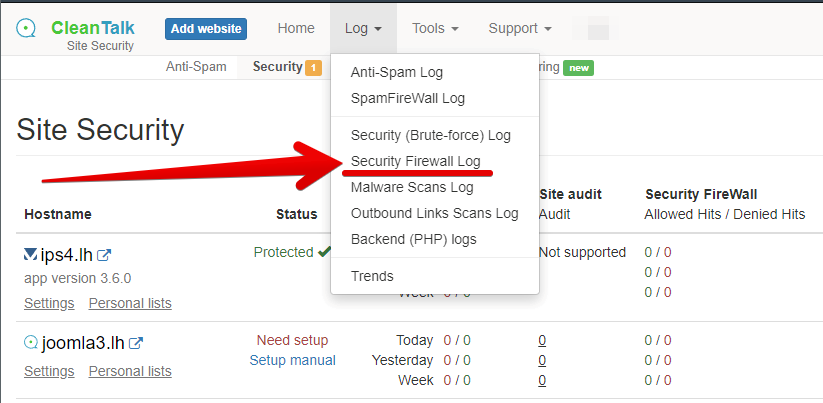Image resolution: width=823 pixels, height=403 pixels.
Task: Open external link icon next to joomla3.lh
Action: tap(136, 343)
